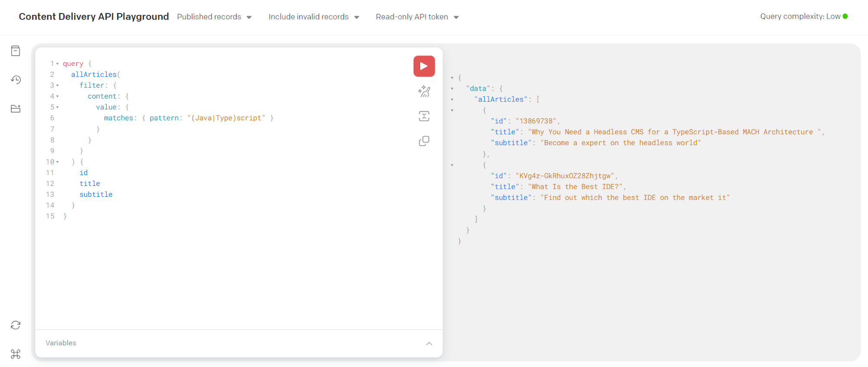Viewport: 868px width, 367px height.
Task: Click the re-fetch schema refresh icon
Action: tap(16, 325)
